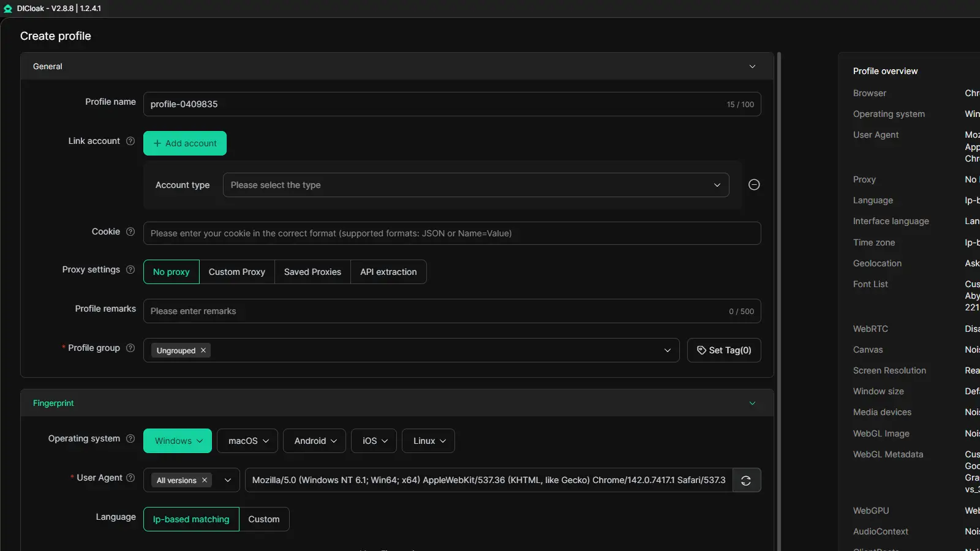Choose Ip-based matching for Language
Image resolution: width=980 pixels, height=551 pixels.
pyautogui.click(x=191, y=519)
